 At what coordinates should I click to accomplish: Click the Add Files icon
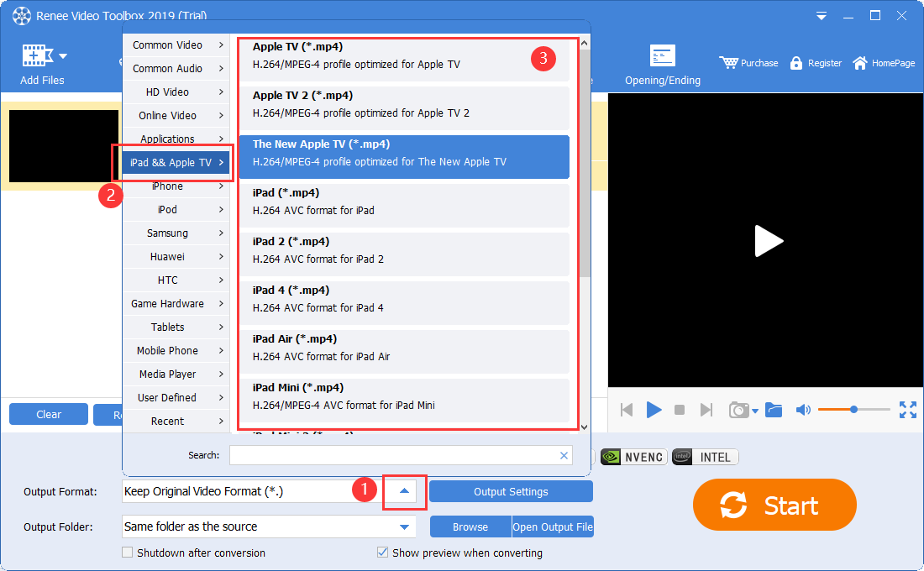35,57
